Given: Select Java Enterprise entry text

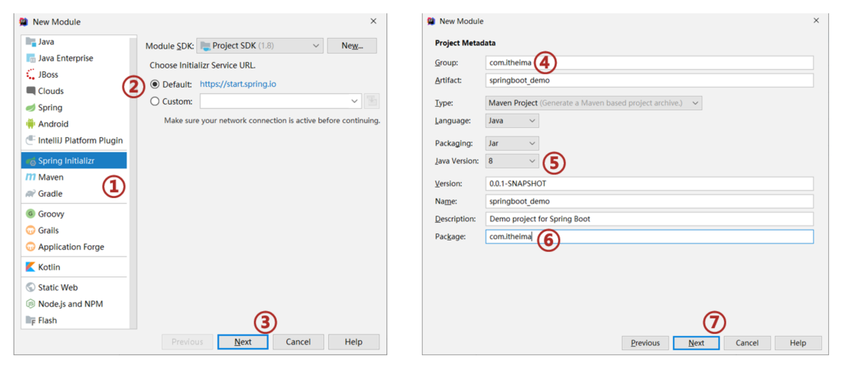Looking at the screenshot, I should (x=66, y=58).
